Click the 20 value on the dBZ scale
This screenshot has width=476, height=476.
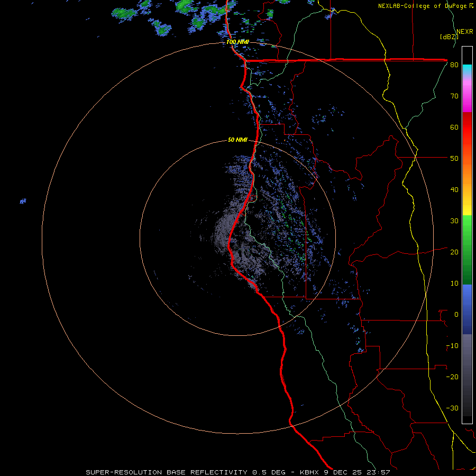tap(454, 252)
